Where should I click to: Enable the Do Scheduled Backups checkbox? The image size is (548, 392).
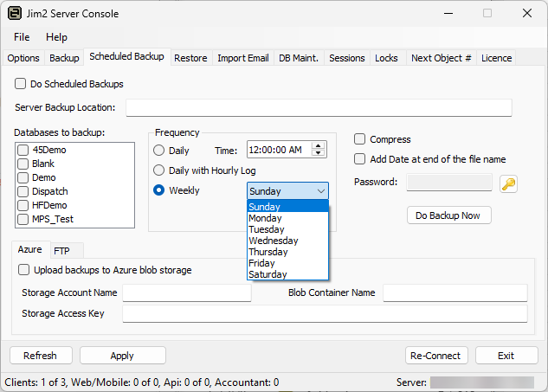[20, 84]
